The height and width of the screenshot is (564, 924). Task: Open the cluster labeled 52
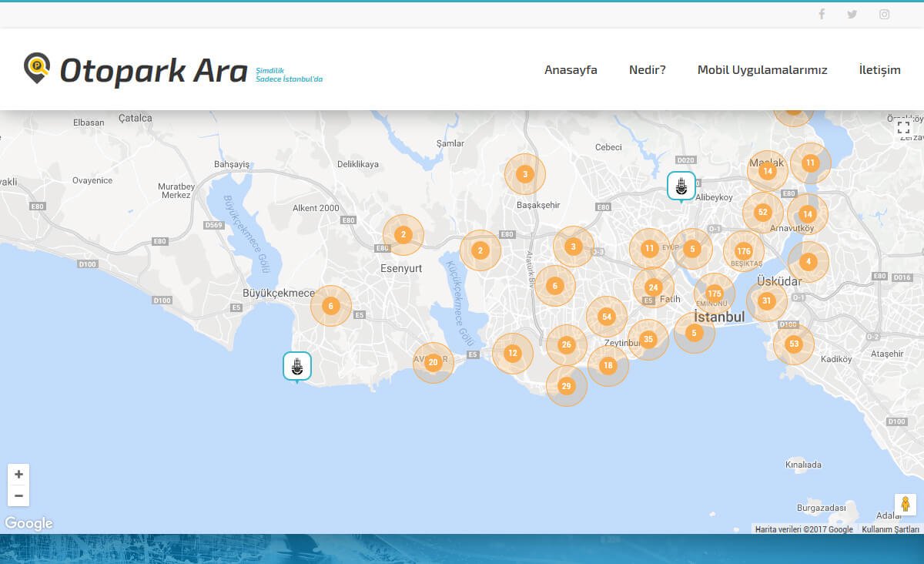tap(763, 213)
